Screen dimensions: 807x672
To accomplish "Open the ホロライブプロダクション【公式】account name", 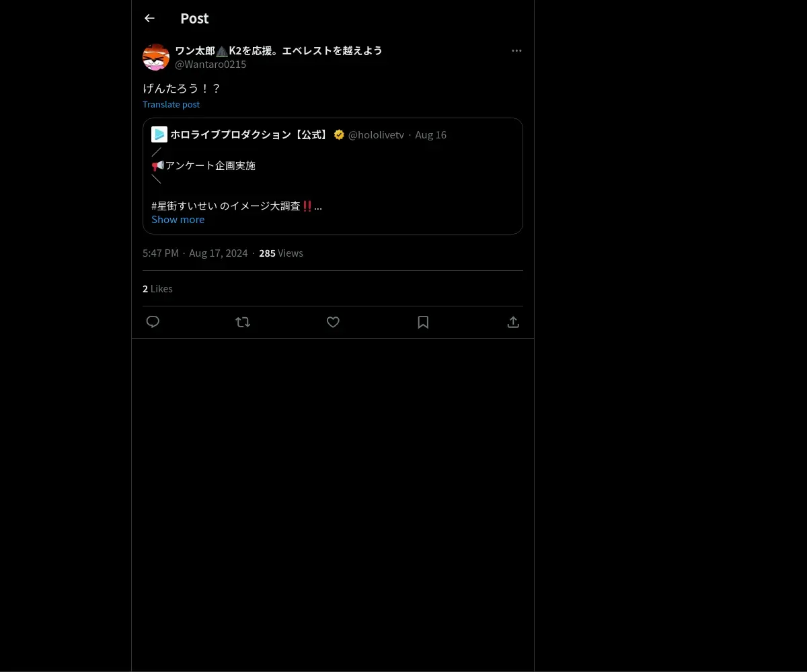I will point(249,134).
